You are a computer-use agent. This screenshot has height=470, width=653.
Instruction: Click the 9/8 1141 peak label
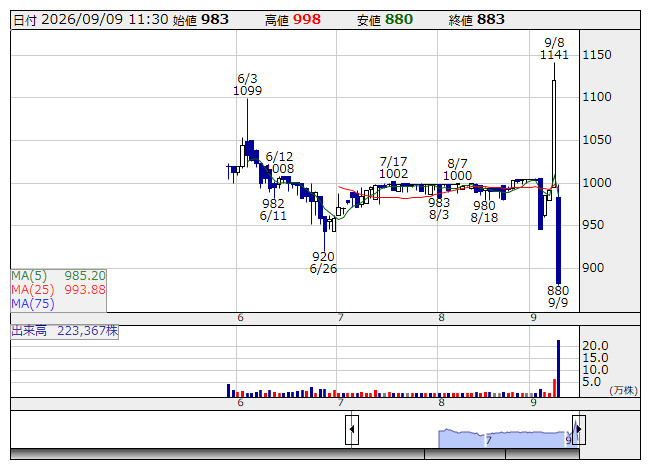click(x=554, y=49)
